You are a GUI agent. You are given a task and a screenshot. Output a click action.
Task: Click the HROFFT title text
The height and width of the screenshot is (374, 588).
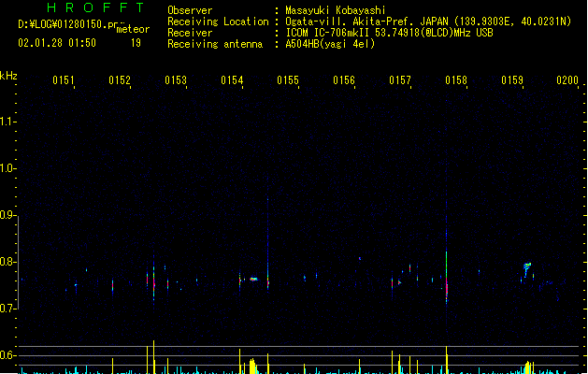95,7
